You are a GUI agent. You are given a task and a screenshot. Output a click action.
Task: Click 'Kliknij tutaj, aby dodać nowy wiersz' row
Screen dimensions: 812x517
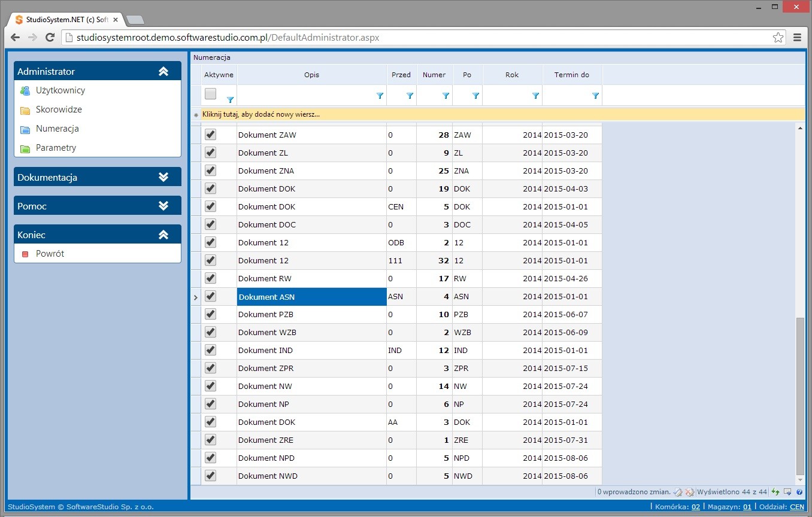[x=498, y=114]
